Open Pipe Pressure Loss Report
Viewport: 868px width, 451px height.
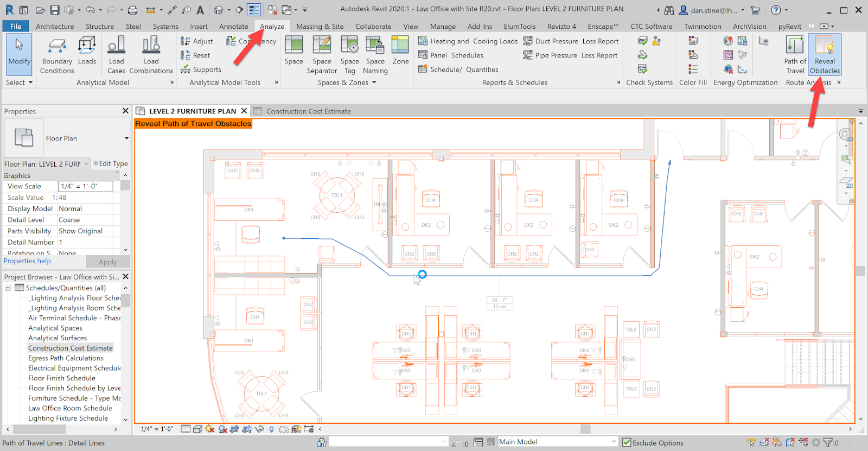click(x=570, y=55)
